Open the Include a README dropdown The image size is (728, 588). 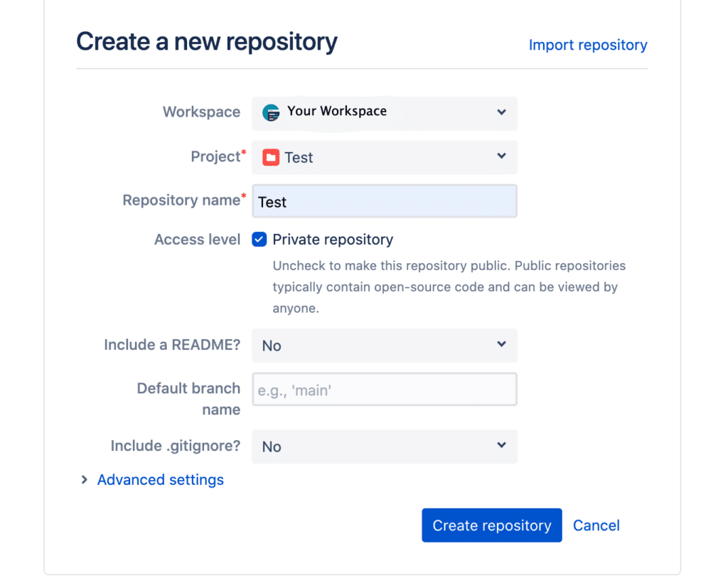point(384,346)
